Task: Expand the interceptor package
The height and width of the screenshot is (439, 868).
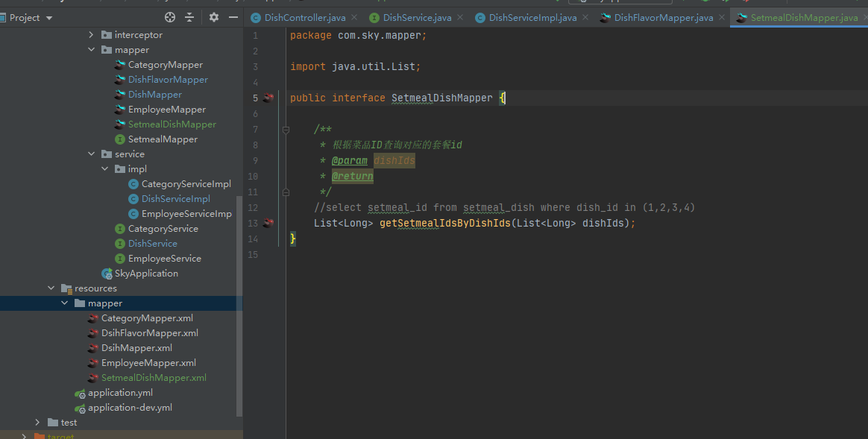Action: click(x=92, y=35)
